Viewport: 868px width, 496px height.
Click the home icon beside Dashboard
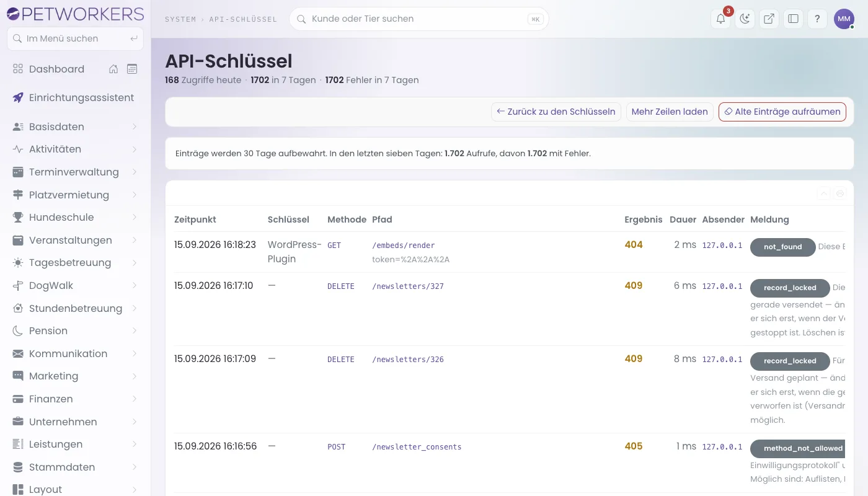click(113, 69)
